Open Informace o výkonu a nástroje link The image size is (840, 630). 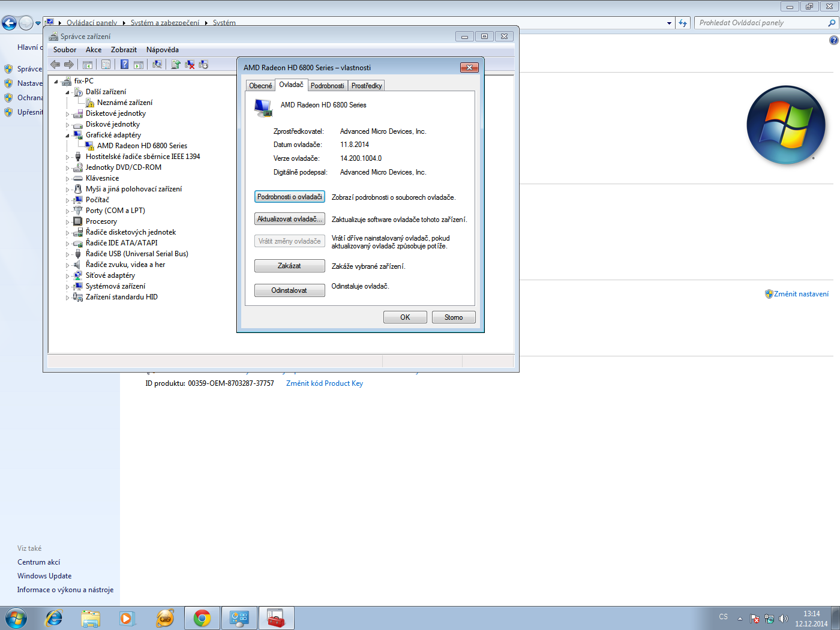click(65, 590)
